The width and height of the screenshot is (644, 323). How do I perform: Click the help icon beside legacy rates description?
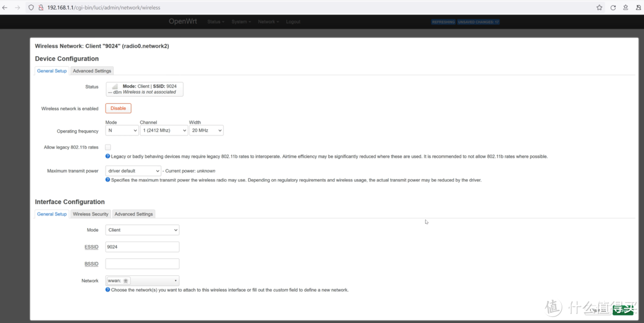tap(107, 156)
